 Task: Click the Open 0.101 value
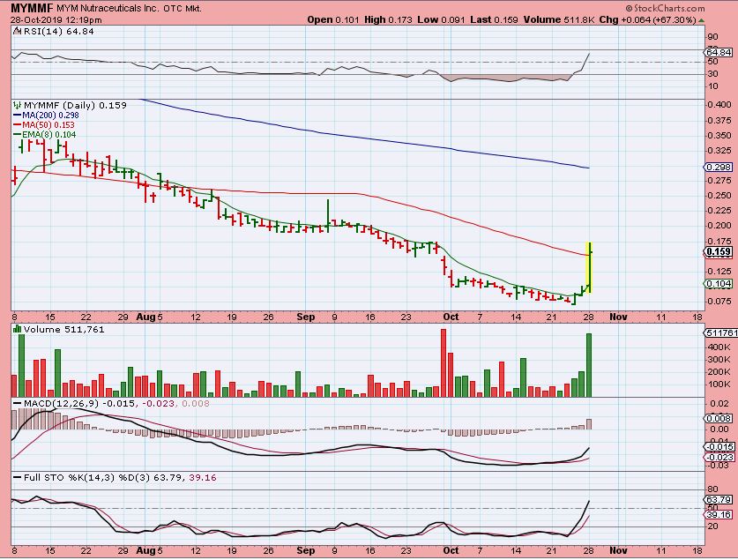[333, 19]
